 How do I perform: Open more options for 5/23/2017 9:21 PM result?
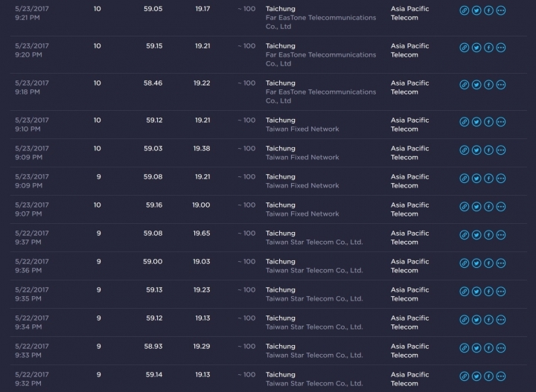pos(501,10)
